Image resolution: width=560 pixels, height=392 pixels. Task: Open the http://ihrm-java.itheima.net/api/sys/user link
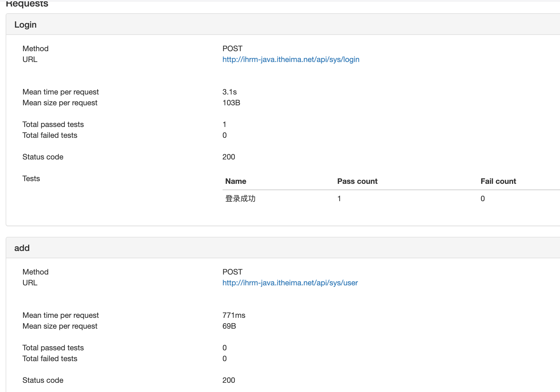pos(290,283)
